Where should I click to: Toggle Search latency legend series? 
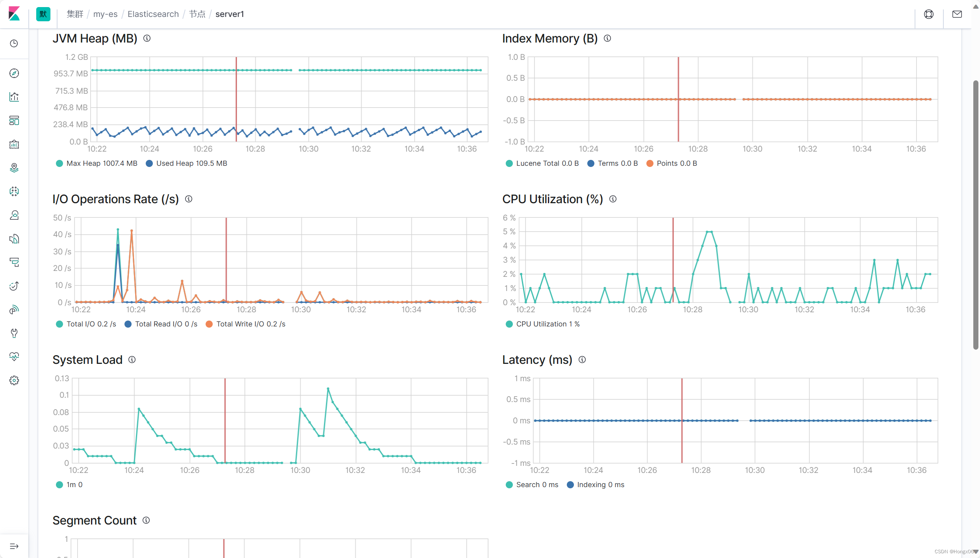532,485
